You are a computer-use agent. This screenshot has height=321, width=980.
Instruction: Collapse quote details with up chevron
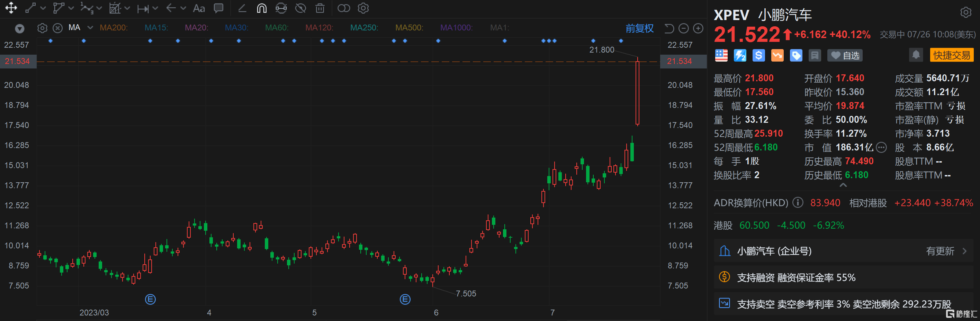pyautogui.click(x=843, y=185)
